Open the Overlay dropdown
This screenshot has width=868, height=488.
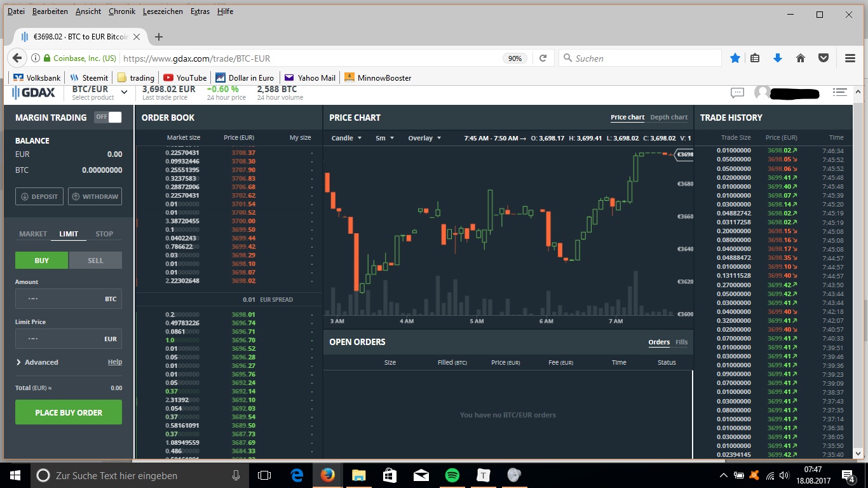423,137
